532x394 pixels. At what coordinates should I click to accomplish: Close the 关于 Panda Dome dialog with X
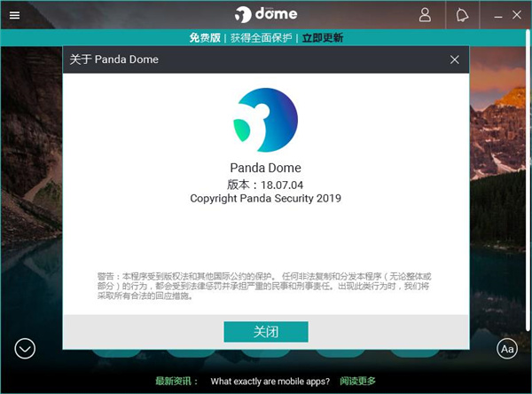pyautogui.click(x=455, y=59)
